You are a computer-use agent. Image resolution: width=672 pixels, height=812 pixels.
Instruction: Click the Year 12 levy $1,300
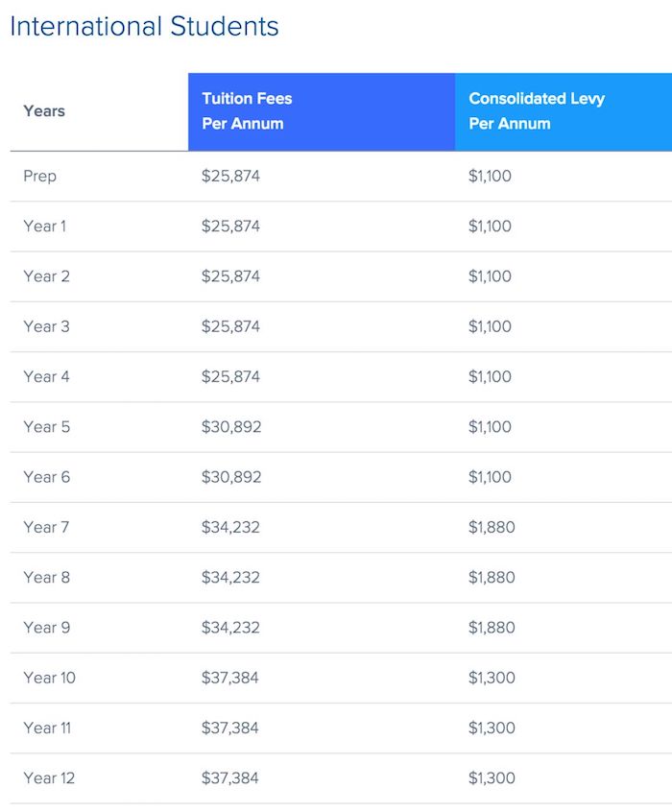[492, 778]
